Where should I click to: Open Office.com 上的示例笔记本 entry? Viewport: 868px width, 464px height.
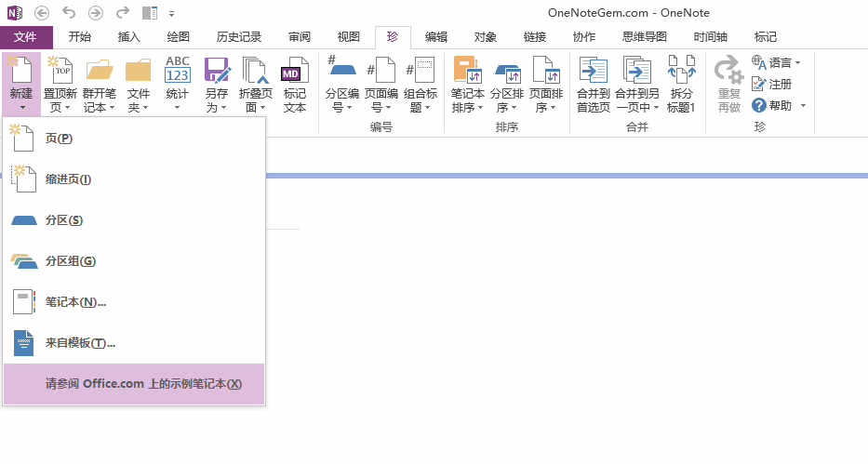coord(134,384)
